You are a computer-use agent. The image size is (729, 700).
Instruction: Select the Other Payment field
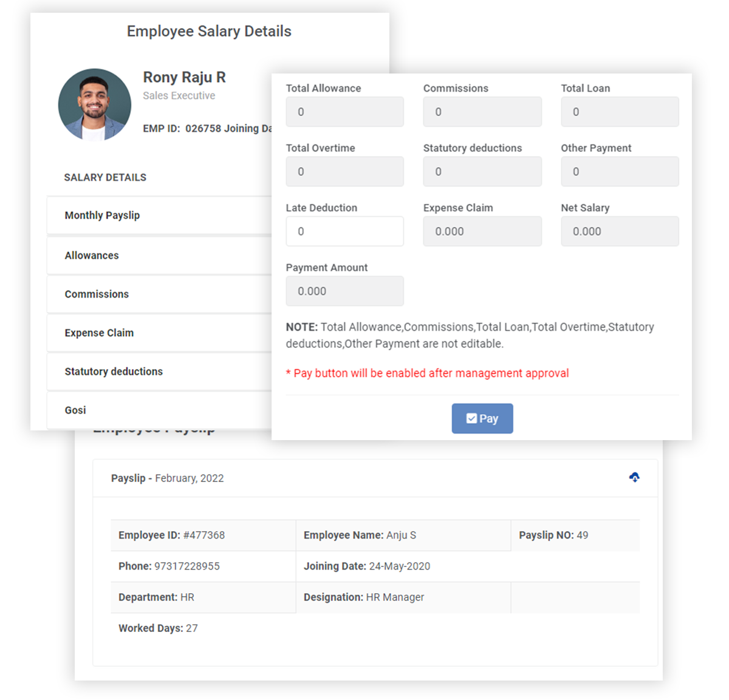620,171
